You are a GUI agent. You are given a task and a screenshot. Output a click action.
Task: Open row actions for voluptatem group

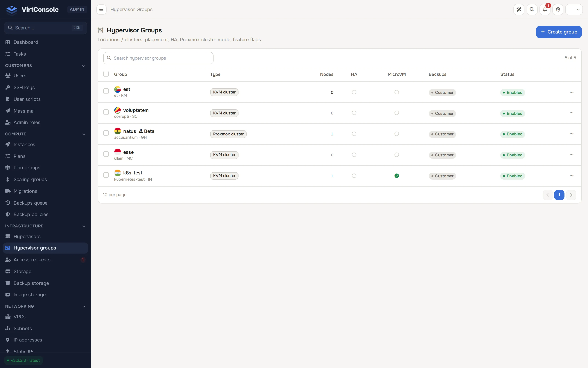point(571,113)
